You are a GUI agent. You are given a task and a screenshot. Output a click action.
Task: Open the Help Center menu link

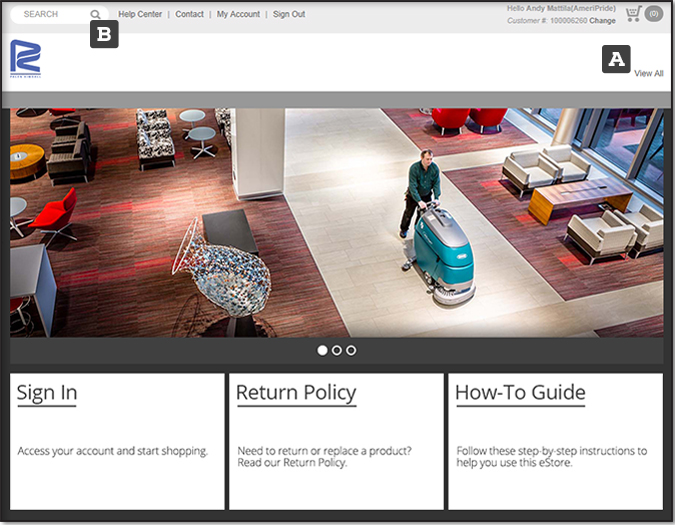[x=140, y=15]
